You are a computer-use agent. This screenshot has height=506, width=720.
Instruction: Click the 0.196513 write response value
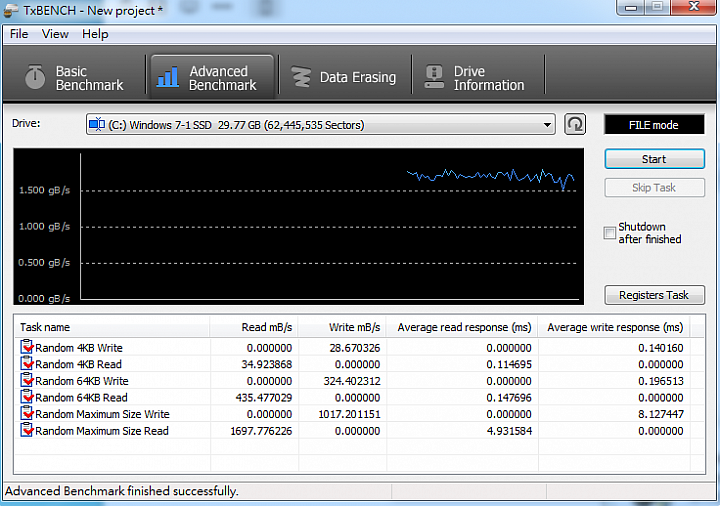[661, 381]
